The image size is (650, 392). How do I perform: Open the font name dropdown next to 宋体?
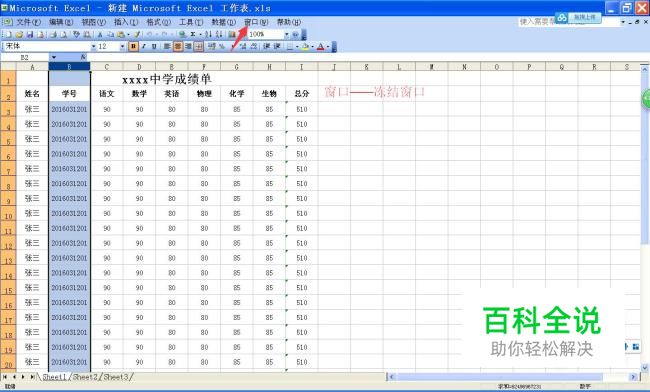pos(94,46)
